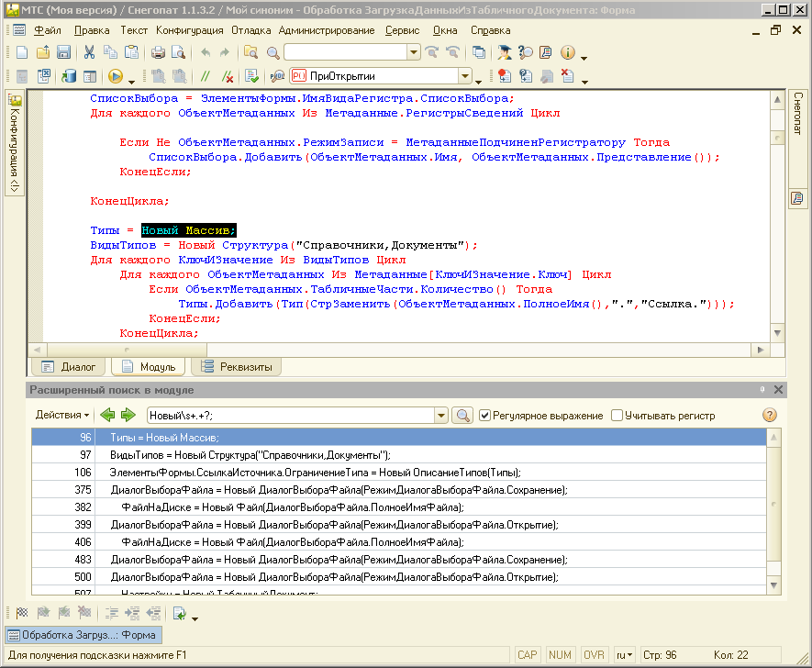Open the Действия dropdown menu
Screen dimensions: 812x668
pos(62,416)
